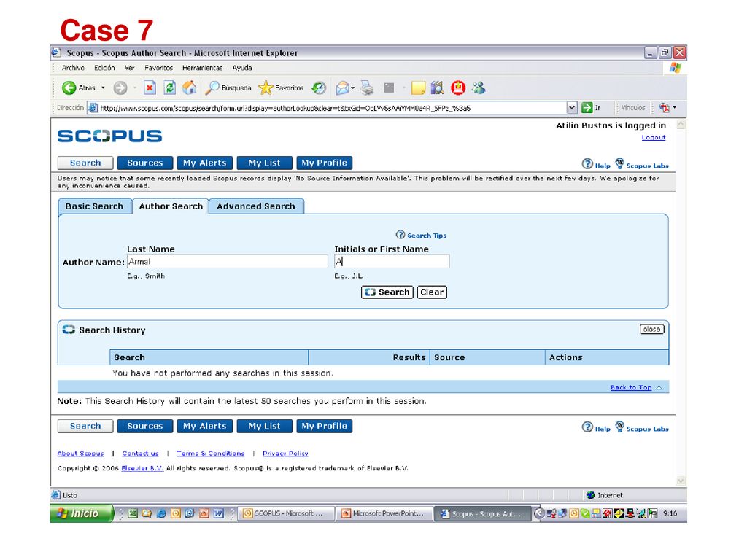This screenshot has width=747, height=560.
Task: Open the Ver menu
Action: pyautogui.click(x=130, y=68)
